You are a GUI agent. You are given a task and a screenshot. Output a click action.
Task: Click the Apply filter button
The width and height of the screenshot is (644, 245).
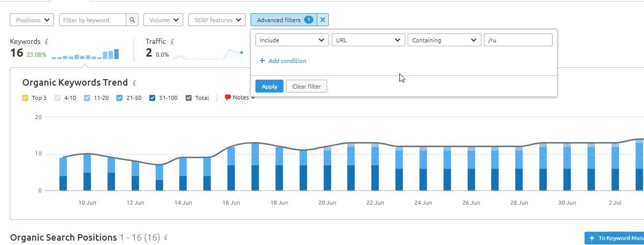[x=269, y=87]
